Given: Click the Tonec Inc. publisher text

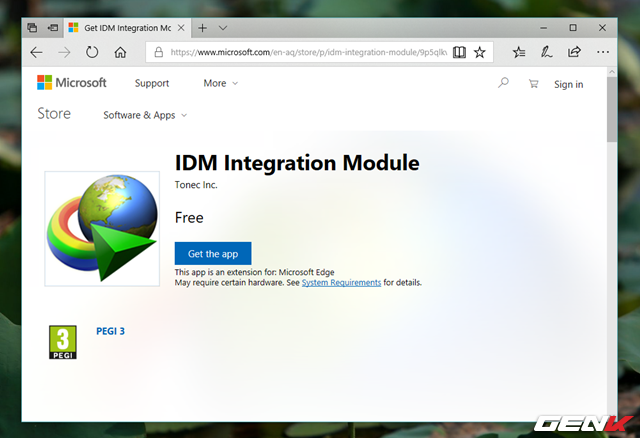Looking at the screenshot, I should pos(196,185).
